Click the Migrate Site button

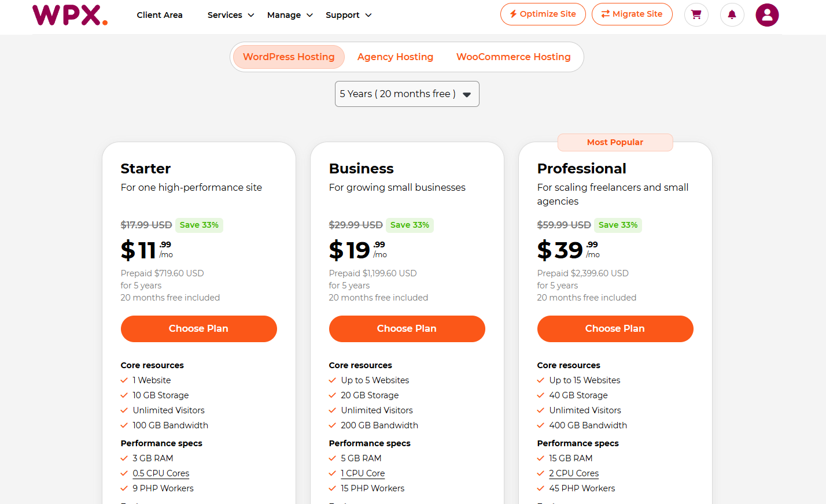632,14
